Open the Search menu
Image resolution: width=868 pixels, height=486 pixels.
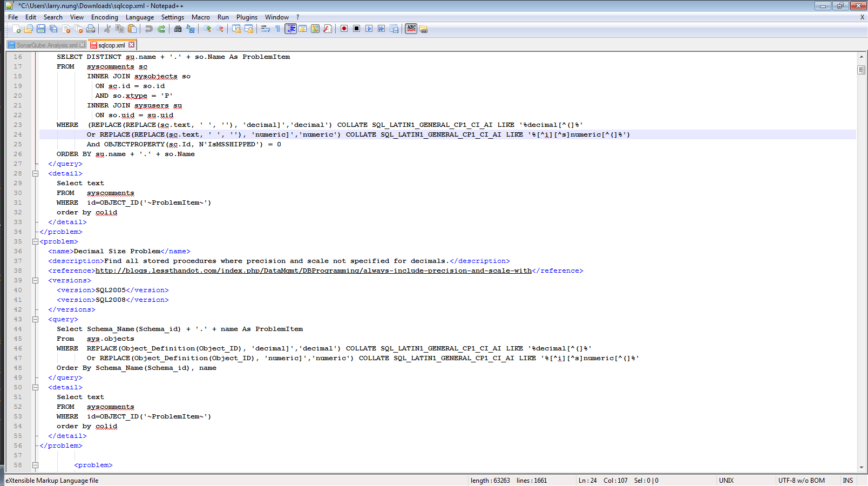point(53,17)
